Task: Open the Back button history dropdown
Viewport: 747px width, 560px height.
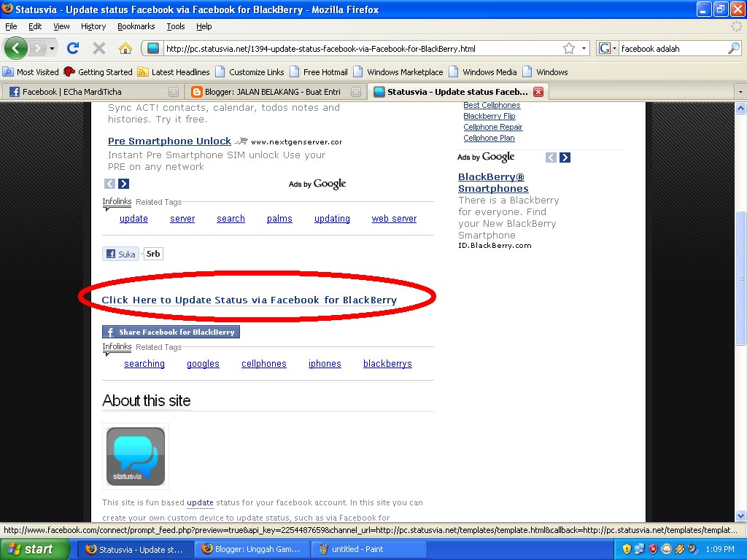Action: point(52,48)
